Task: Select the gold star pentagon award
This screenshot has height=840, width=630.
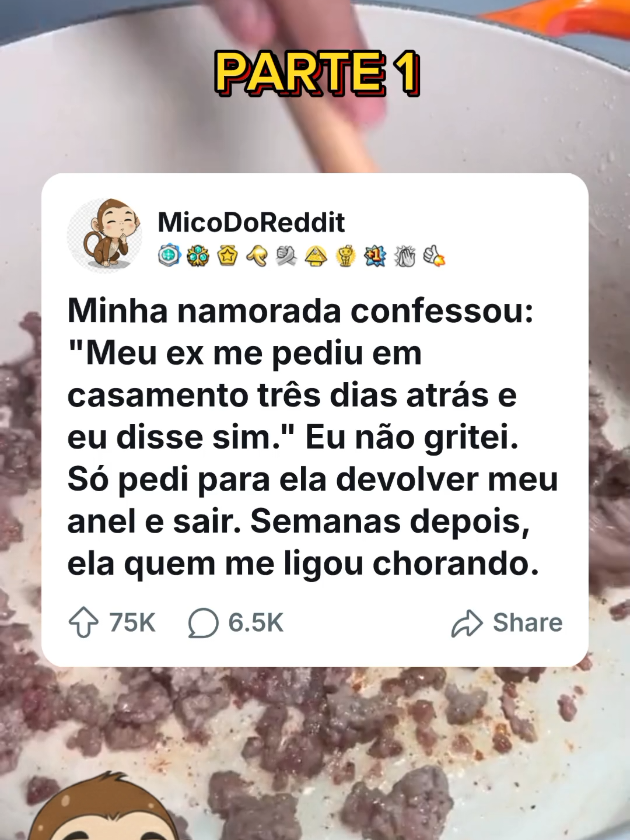Action: pyautogui.click(x=227, y=256)
